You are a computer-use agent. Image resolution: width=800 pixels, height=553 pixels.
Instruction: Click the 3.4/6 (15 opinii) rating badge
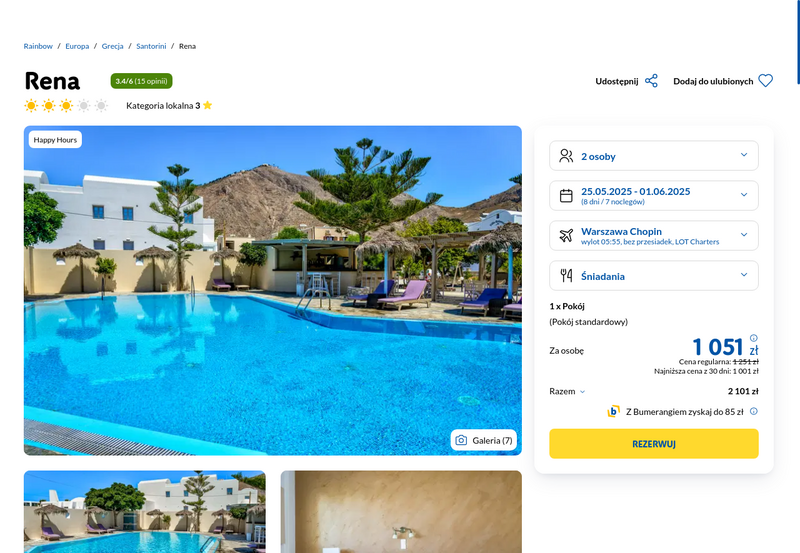tap(141, 81)
